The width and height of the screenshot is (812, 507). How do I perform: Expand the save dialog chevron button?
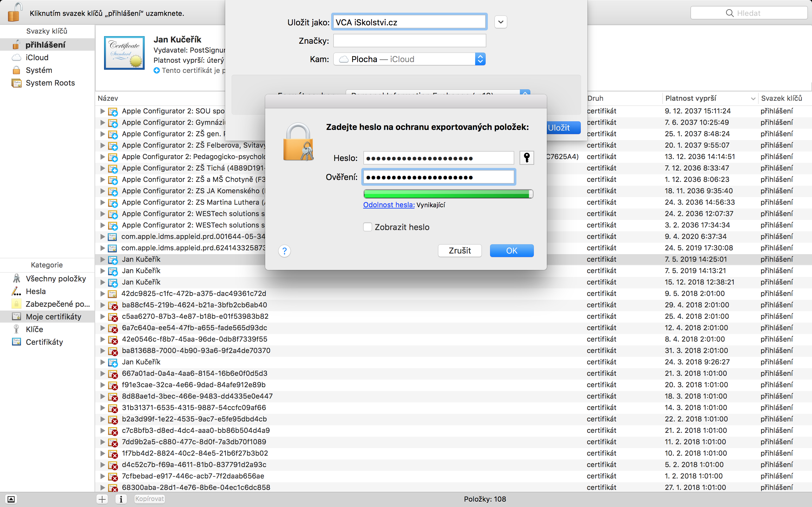(501, 22)
